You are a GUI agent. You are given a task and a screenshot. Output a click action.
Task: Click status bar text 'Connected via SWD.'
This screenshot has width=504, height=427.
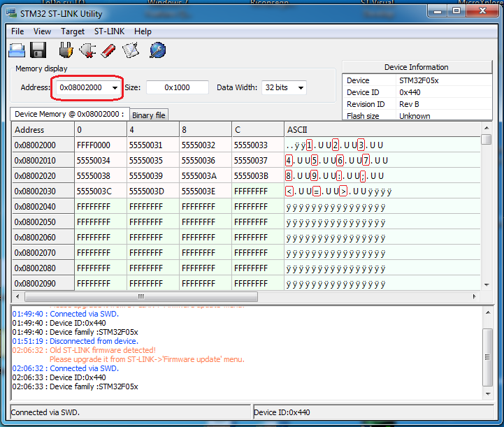(x=45, y=412)
